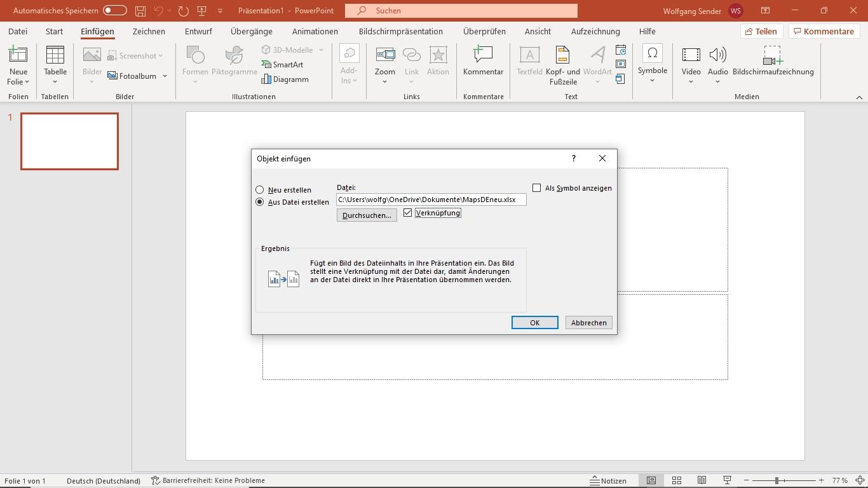Switch to the Entwurf tab
Viewport: 868px width, 488px height.
point(198,31)
